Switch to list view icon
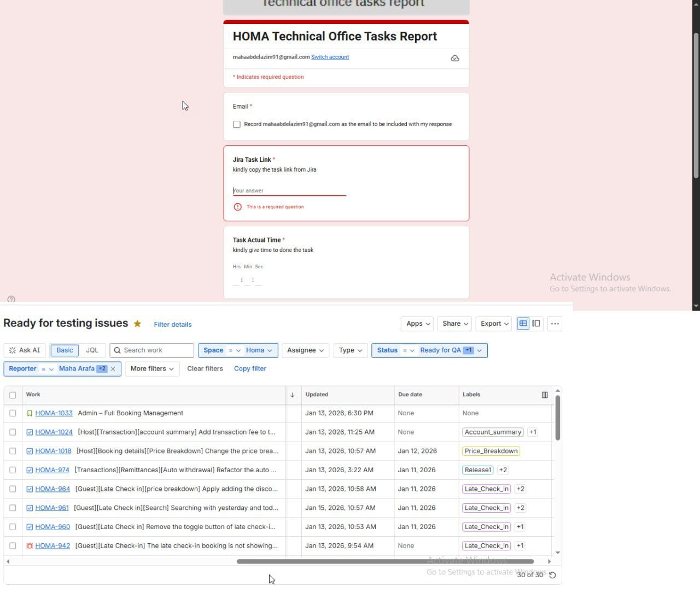The height and width of the screenshot is (593, 700). coord(523,324)
